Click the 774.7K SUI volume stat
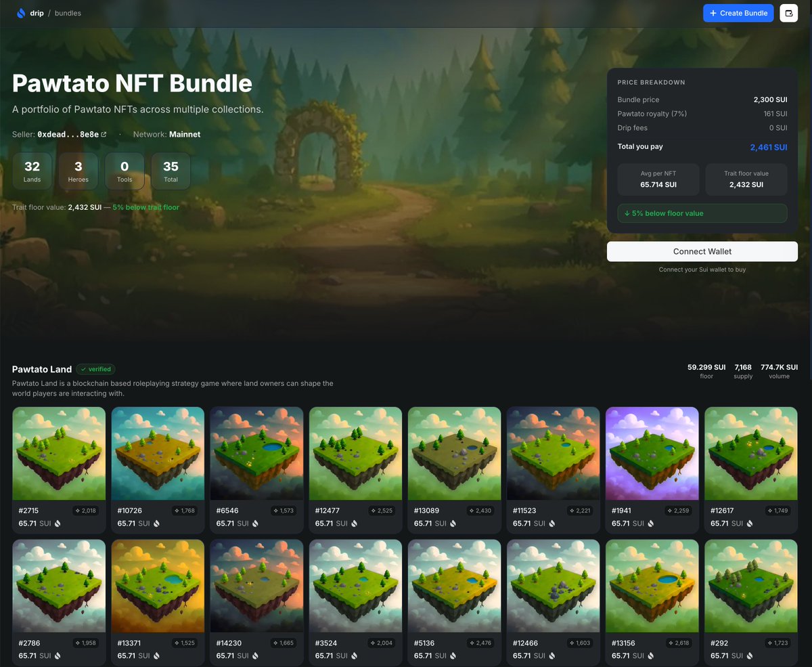The image size is (812, 667). click(779, 371)
